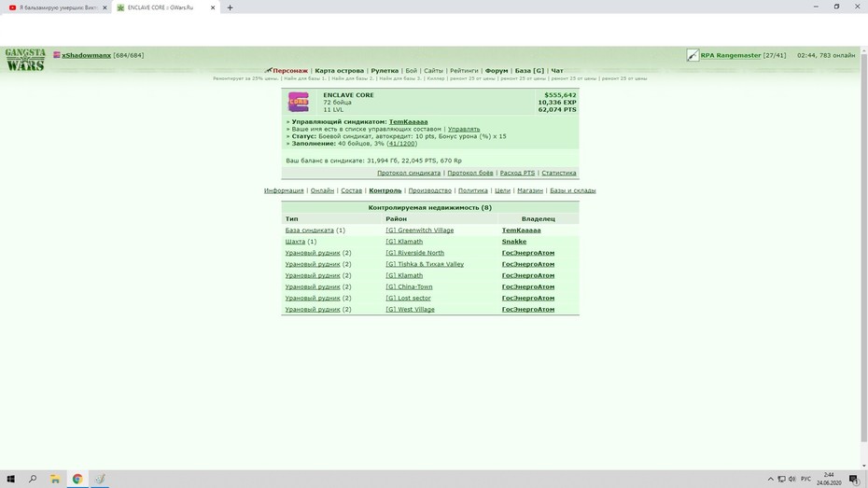Open TemKaaaaa manager profile link
The width and height of the screenshot is (868, 488).
(408, 121)
